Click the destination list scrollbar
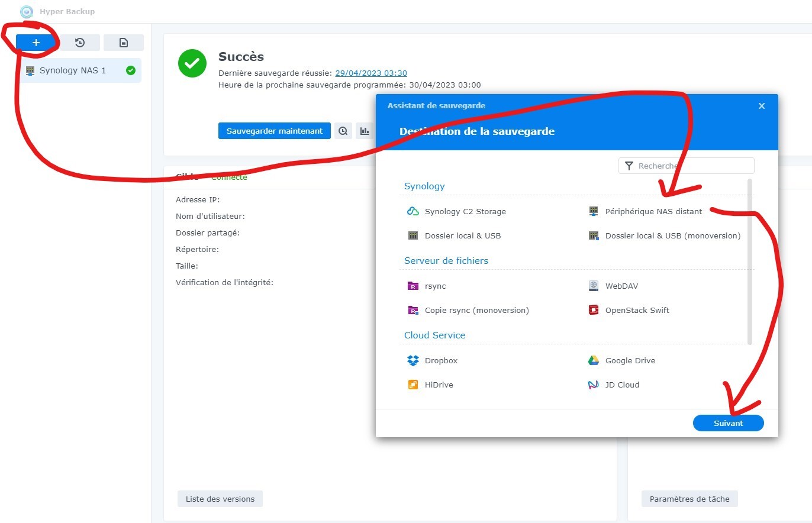The height and width of the screenshot is (523, 812). (x=750, y=261)
